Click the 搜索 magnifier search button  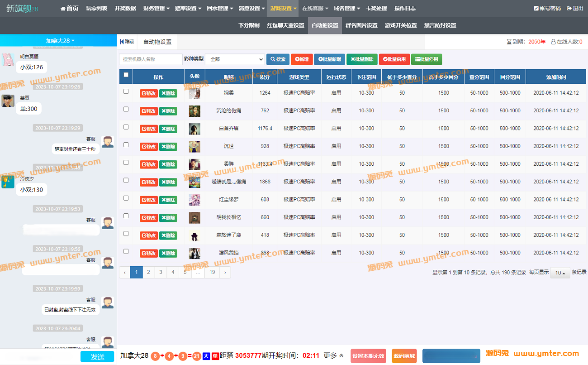pos(278,59)
